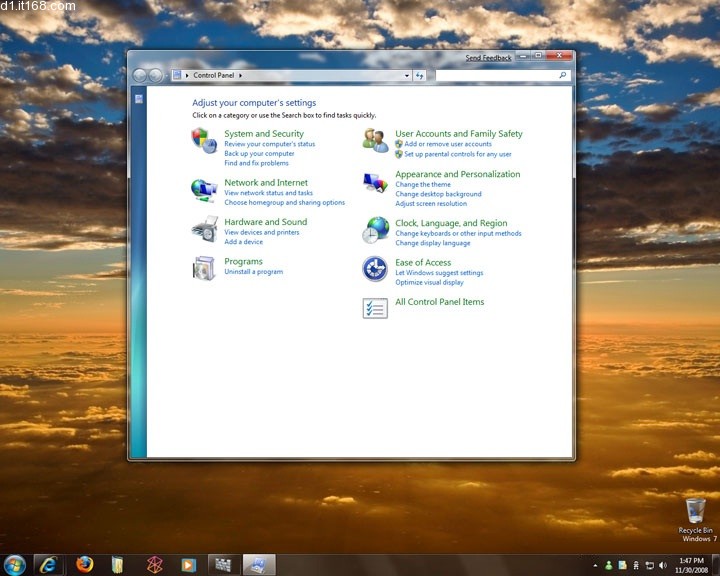The image size is (720, 576).
Task: Click Optimize visual display
Action: click(429, 282)
